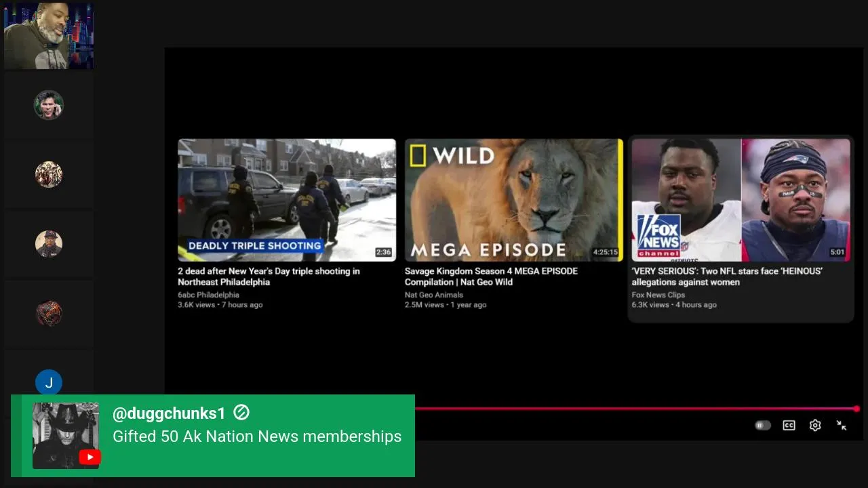The image size is (868, 488).
Task: Play the Nat Geo Wild Mega Episode thumbnail
Action: coord(513,200)
